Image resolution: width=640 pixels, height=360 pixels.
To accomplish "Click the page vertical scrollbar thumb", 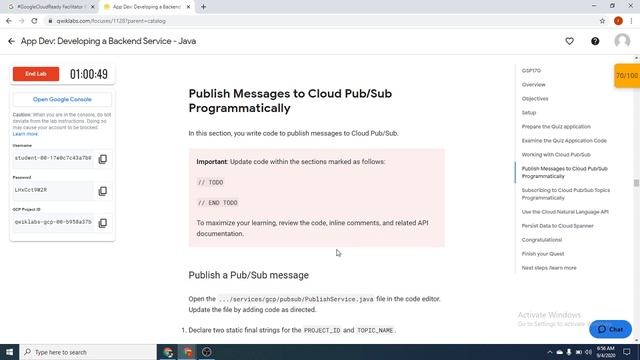I will [x=636, y=183].
